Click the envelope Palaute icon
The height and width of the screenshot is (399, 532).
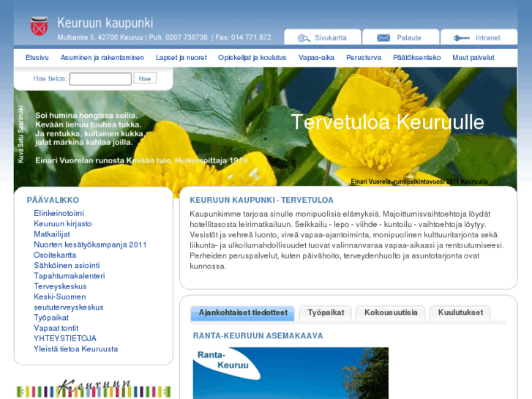pos(383,37)
